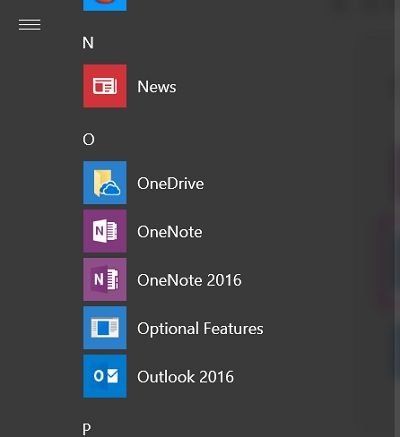This screenshot has height=437, width=400.
Task: Jump via the N section letter header
Action: coord(88,43)
